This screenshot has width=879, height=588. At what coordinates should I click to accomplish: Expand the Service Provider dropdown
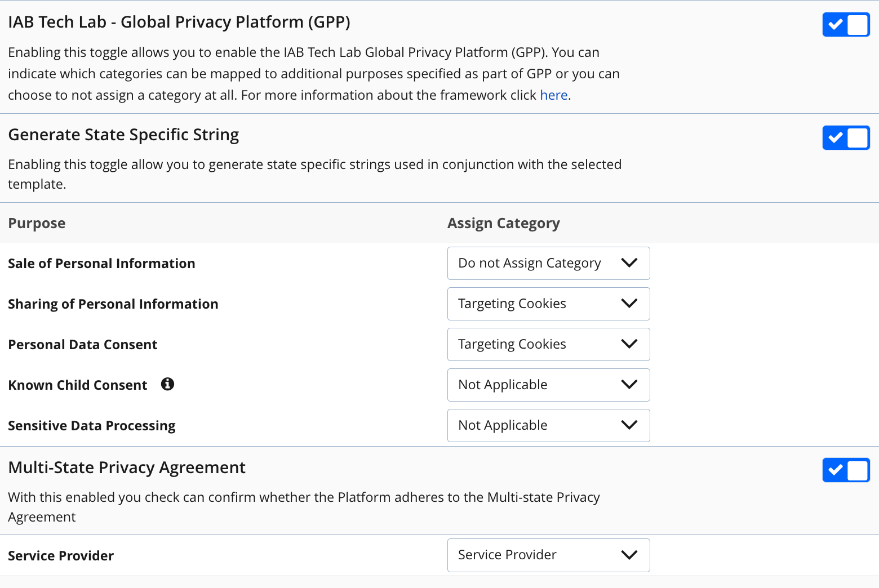(x=548, y=555)
